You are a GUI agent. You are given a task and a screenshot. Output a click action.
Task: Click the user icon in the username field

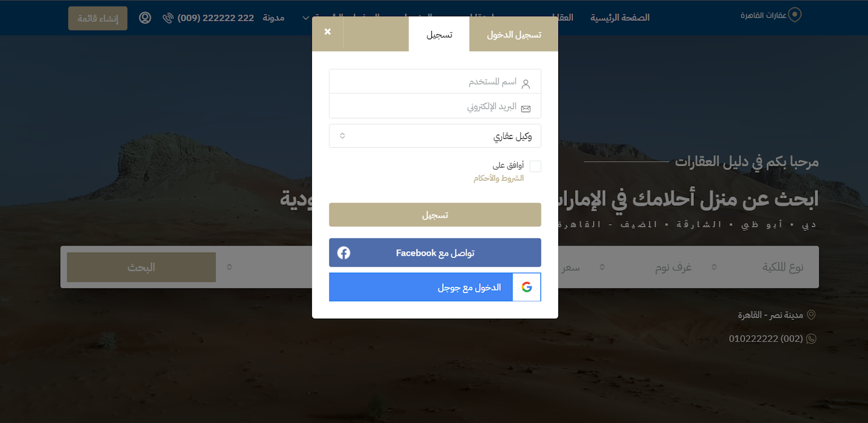(x=526, y=84)
